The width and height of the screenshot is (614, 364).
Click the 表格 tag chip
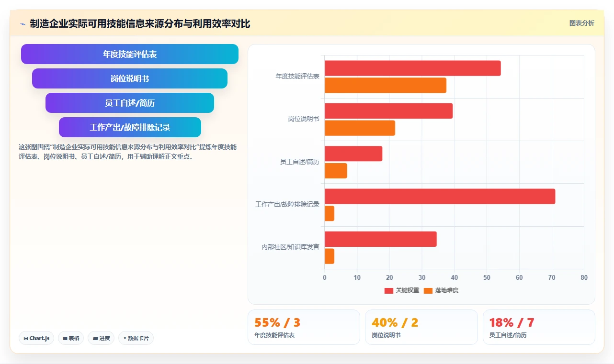tap(71, 338)
